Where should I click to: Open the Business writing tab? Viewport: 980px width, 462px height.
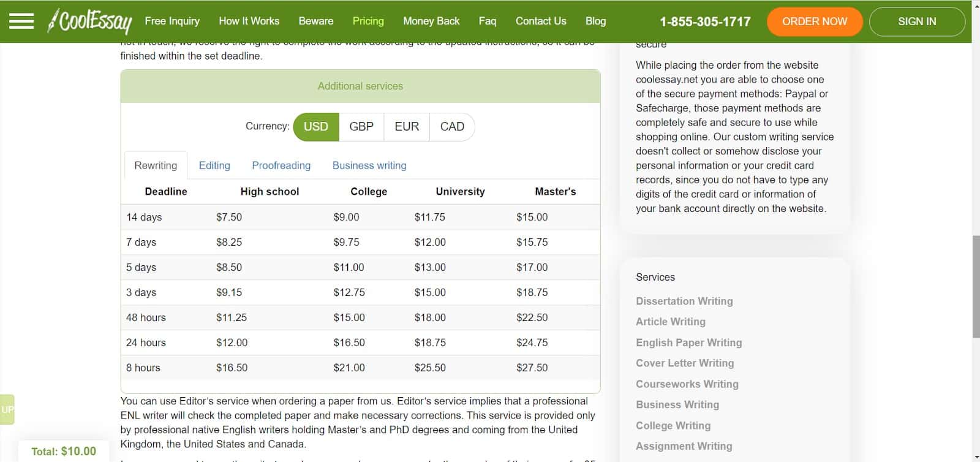point(369,165)
